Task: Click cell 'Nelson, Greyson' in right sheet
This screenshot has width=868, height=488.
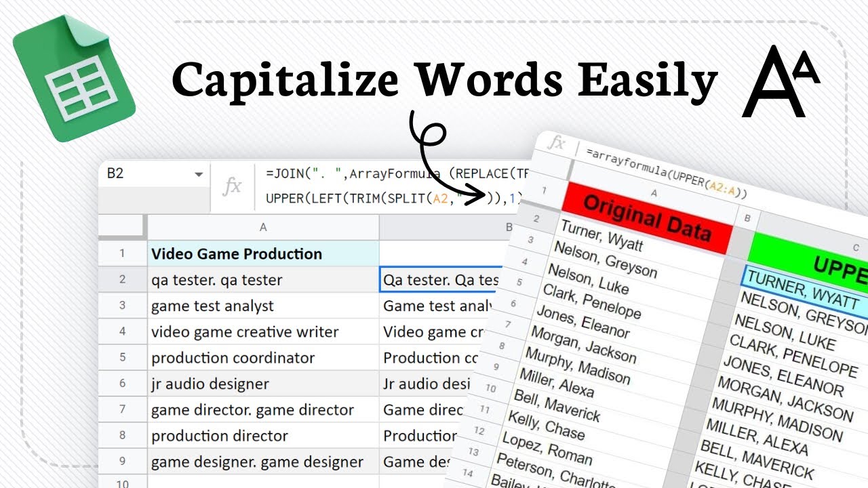Action: pos(606,260)
